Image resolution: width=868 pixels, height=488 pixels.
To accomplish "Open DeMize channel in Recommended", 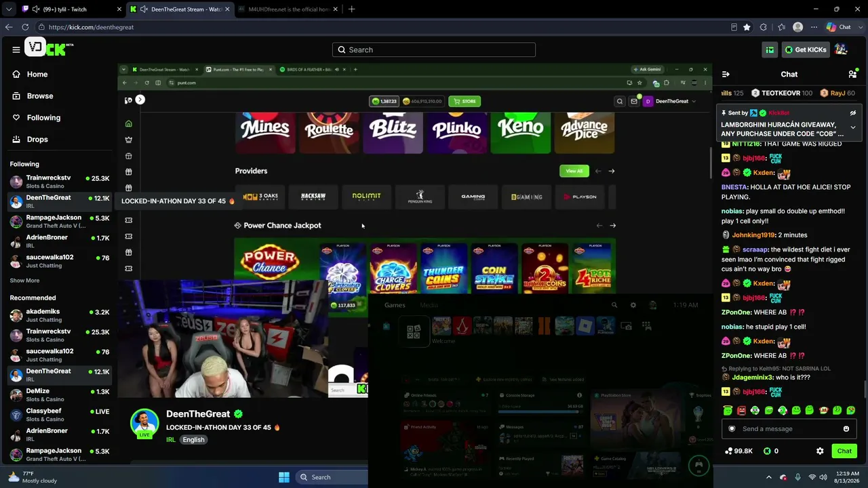I will tap(60, 395).
